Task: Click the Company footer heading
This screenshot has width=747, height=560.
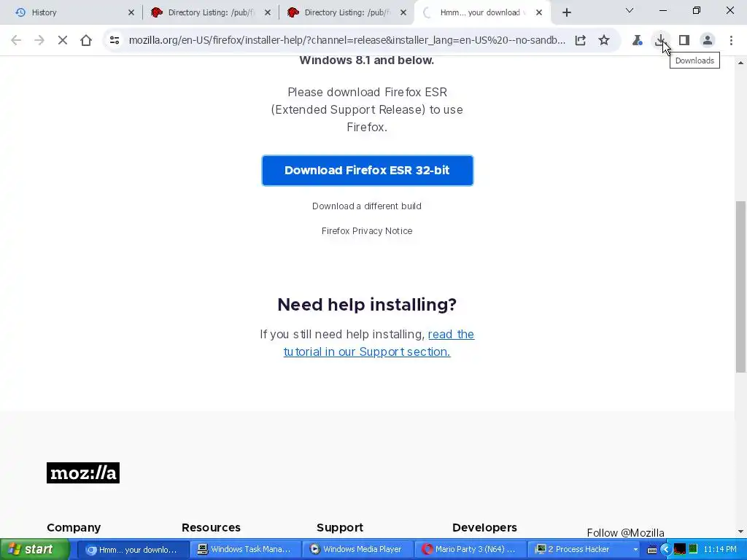Action: 74,528
